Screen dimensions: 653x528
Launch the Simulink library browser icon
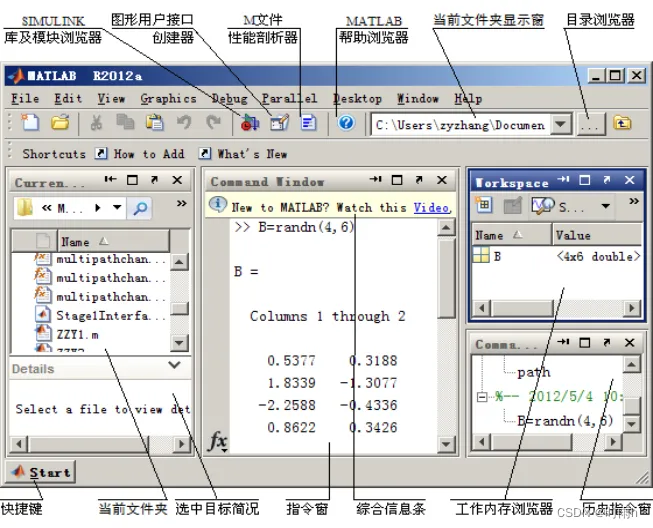click(x=250, y=123)
